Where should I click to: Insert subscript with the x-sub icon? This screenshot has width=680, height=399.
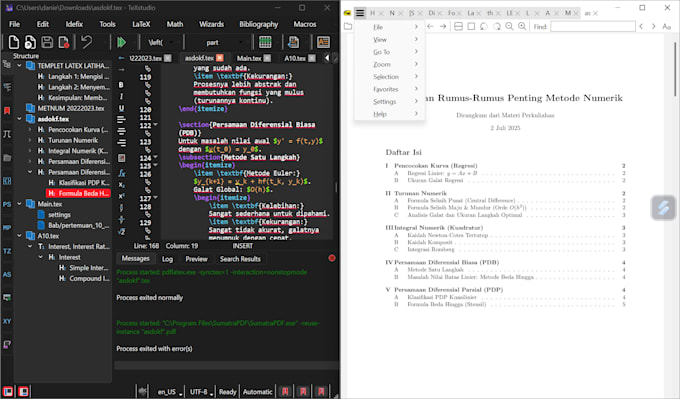tap(121, 185)
